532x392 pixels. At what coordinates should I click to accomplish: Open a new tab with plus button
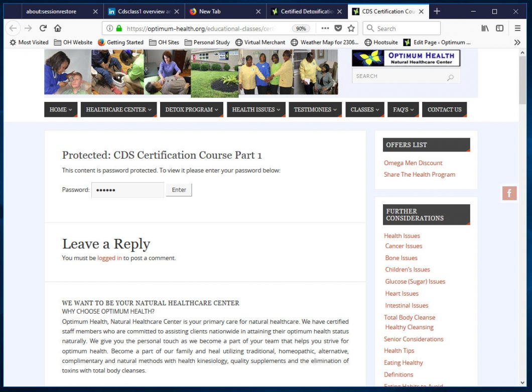[437, 12]
